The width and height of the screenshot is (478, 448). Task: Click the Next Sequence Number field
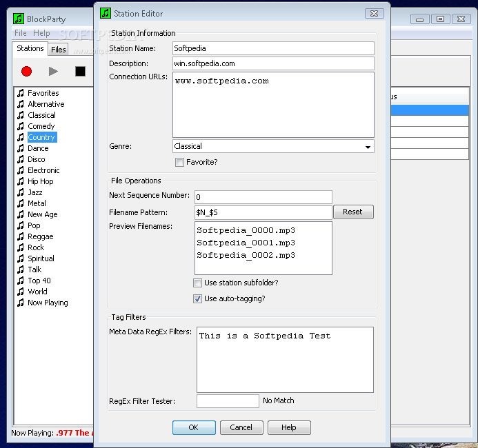click(x=263, y=197)
